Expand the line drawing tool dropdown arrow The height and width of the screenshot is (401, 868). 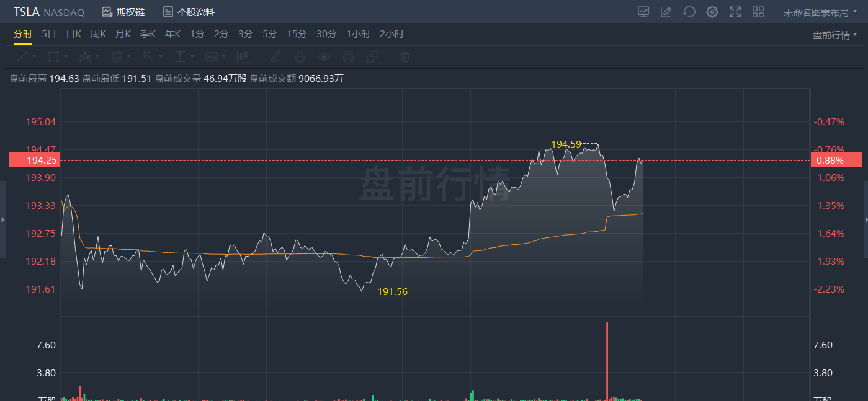click(34, 57)
